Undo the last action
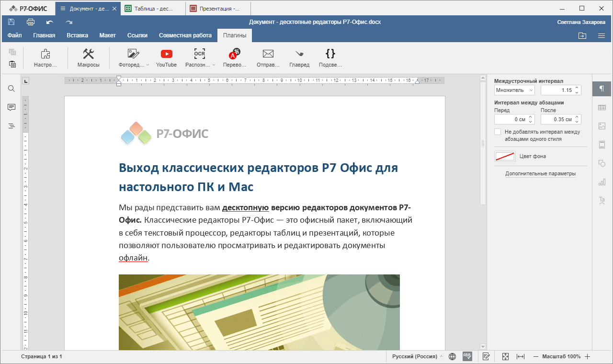This screenshot has height=364, width=613. pyautogui.click(x=50, y=22)
